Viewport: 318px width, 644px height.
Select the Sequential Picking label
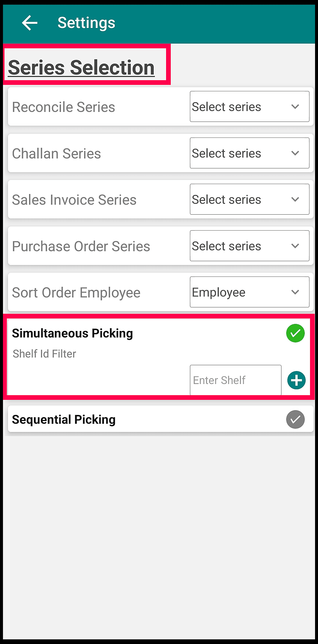pyautogui.click(x=64, y=420)
